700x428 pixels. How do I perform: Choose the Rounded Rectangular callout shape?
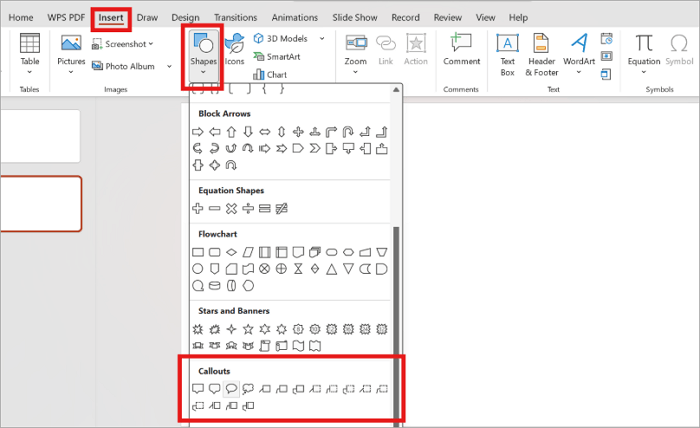coord(215,389)
